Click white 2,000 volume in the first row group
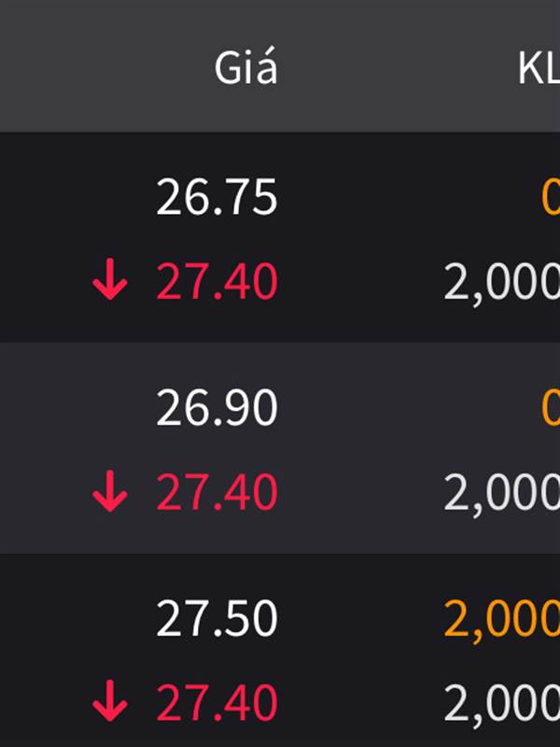The image size is (560, 747). coord(502,282)
